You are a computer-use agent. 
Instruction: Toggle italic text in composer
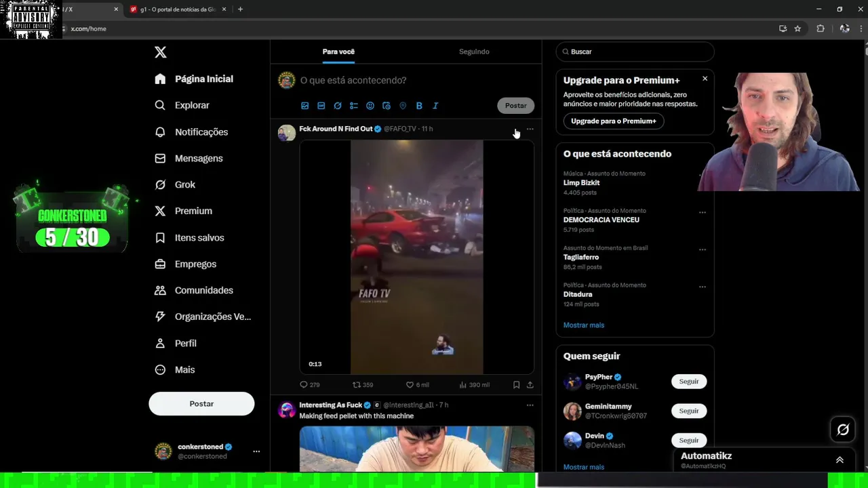(435, 106)
